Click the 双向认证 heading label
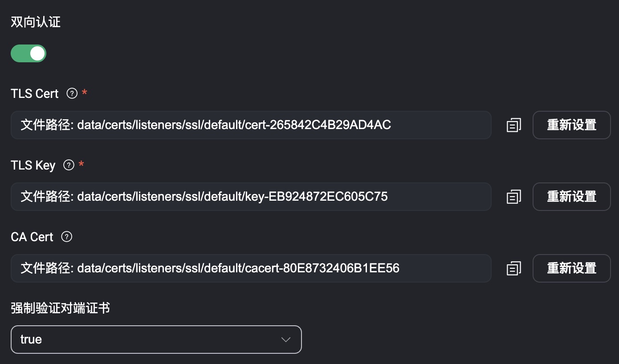 coord(36,22)
